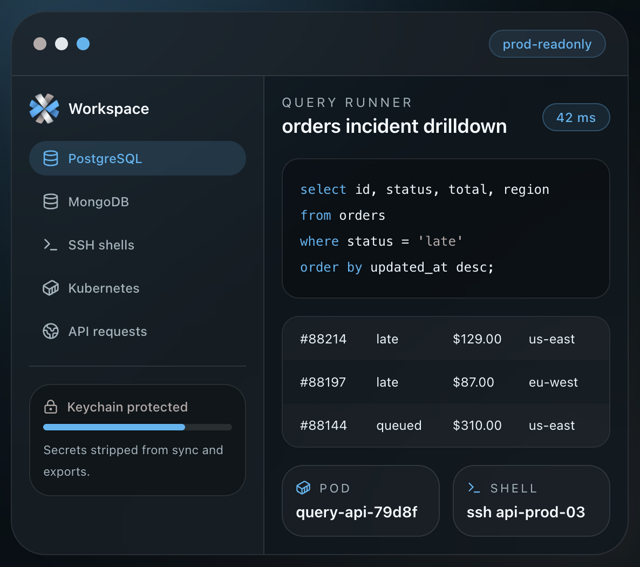The width and height of the screenshot is (640, 567).
Task: Click the 'late' status in row #88197
Action: click(387, 382)
